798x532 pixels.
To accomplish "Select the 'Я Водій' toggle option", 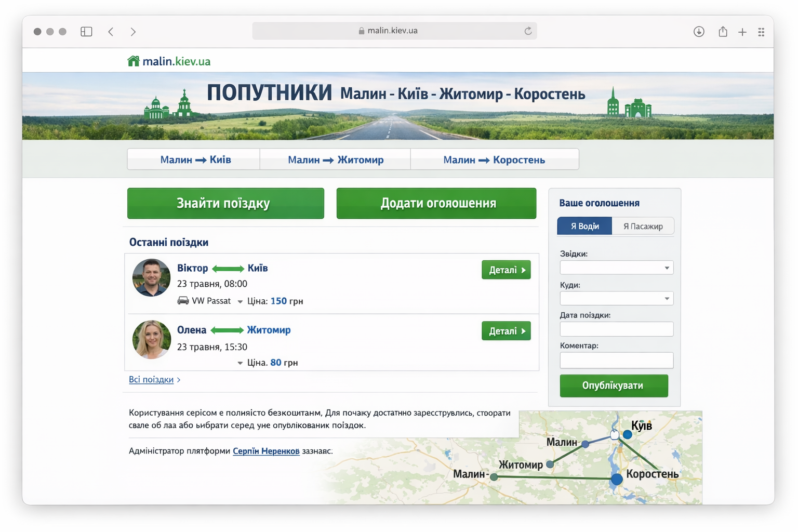I will point(584,227).
